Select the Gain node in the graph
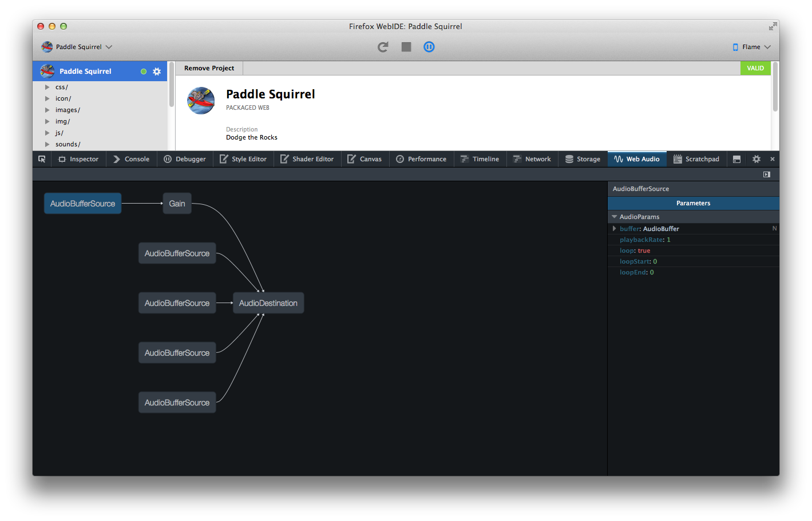The height and width of the screenshot is (521, 812). [177, 204]
